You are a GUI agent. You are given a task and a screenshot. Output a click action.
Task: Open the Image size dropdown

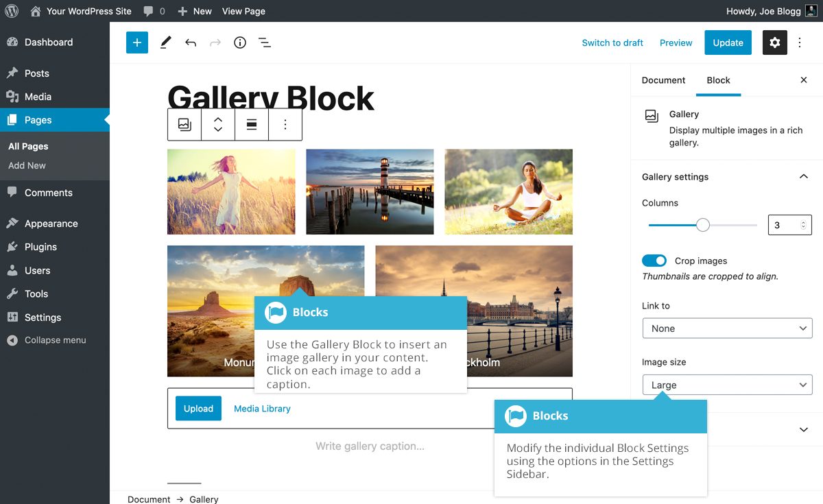727,385
